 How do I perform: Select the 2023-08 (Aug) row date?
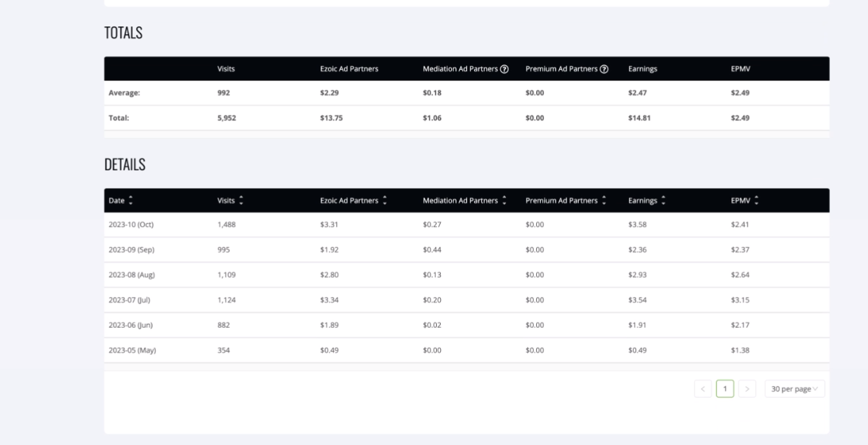coord(131,275)
